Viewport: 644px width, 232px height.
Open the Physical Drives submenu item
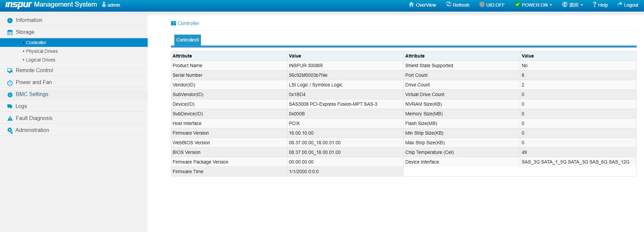tap(42, 51)
